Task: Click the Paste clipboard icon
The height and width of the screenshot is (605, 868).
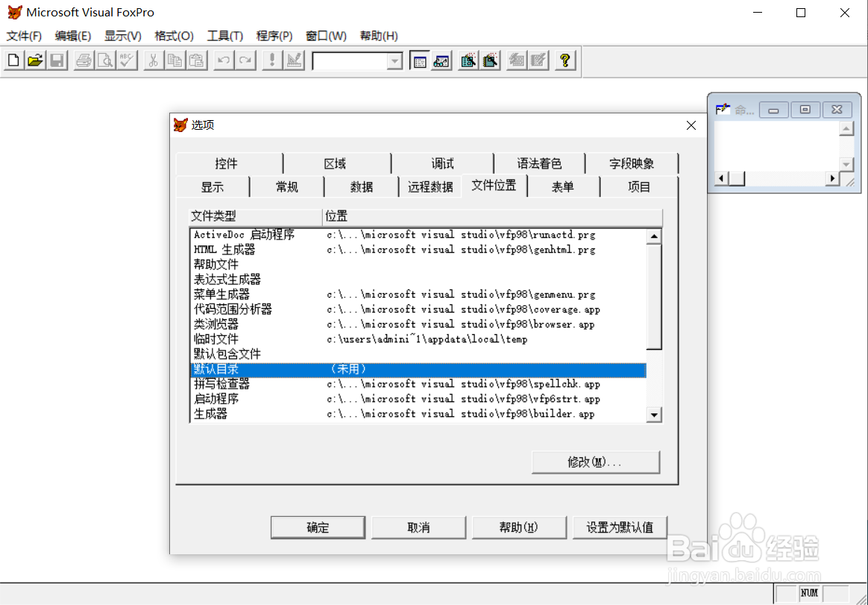Action: point(197,60)
